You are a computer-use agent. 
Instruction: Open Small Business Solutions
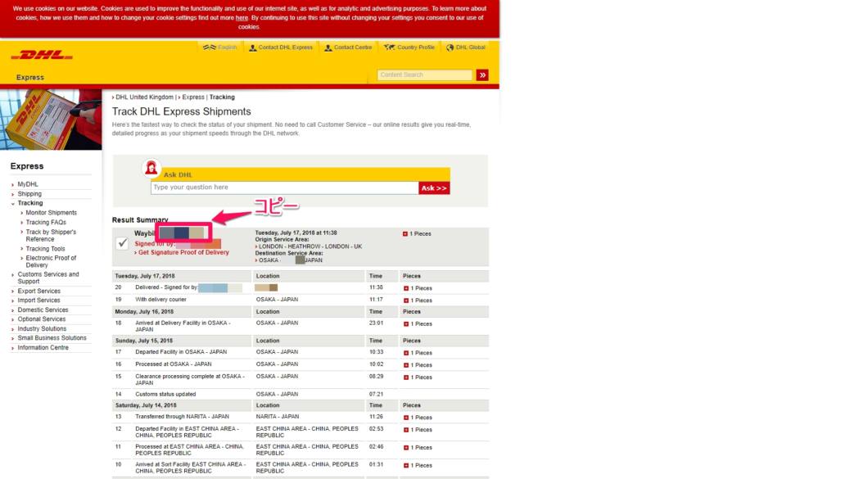tap(52, 338)
